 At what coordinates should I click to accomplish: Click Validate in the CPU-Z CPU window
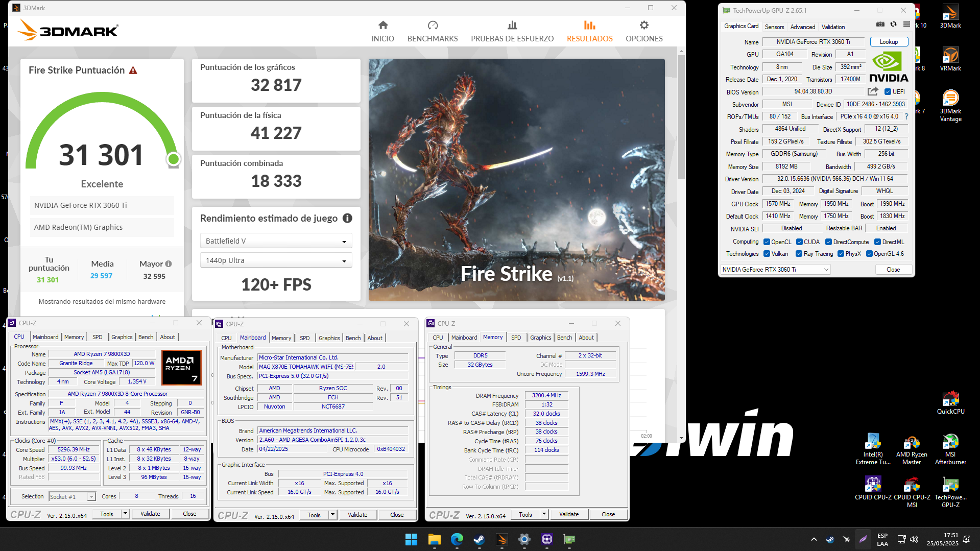pyautogui.click(x=150, y=514)
